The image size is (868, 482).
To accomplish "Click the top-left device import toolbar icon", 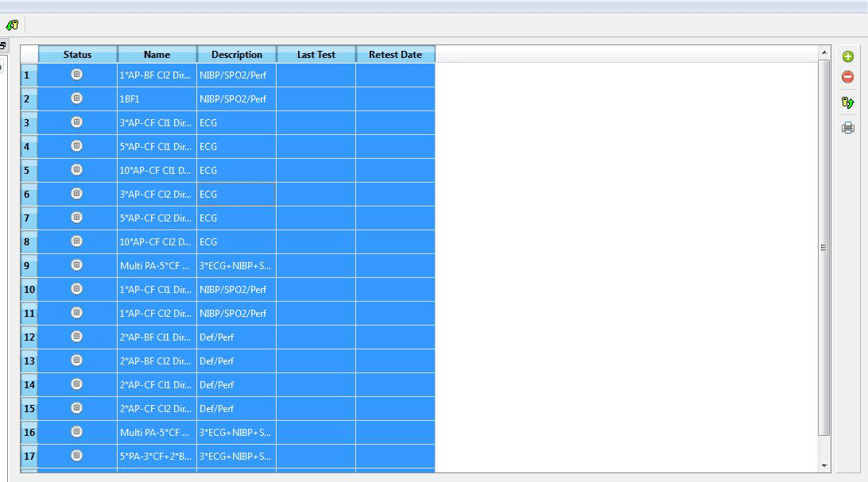I will [12, 25].
